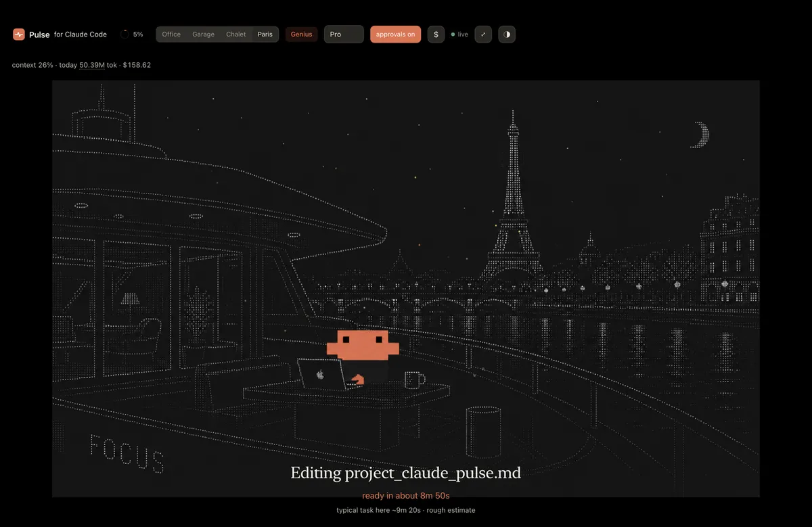The height and width of the screenshot is (527, 812).
Task: Click the expand fullscreen arrows icon
Action: point(483,34)
